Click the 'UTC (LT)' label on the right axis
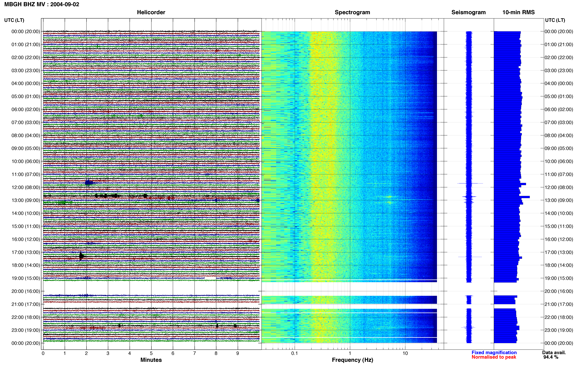This screenshot has width=588, height=368. pyautogui.click(x=555, y=20)
